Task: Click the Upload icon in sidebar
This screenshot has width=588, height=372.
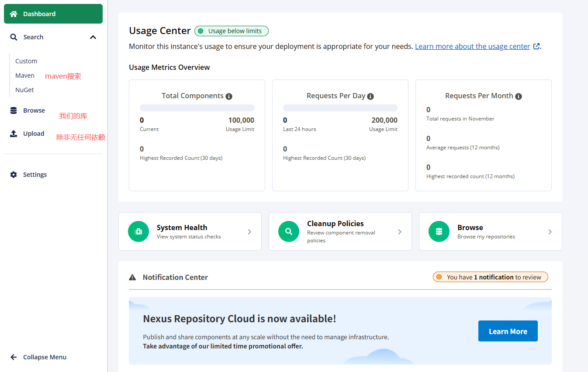Action: (14, 134)
